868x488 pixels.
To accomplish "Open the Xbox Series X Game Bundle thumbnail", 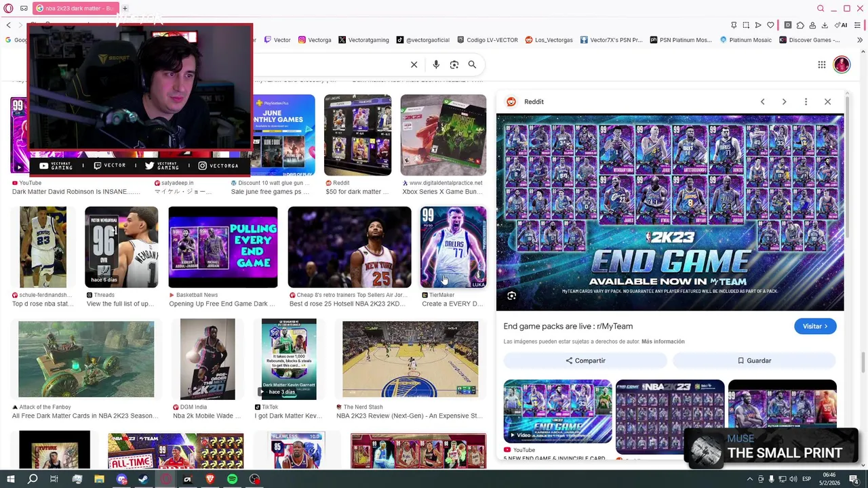I will click(x=443, y=135).
